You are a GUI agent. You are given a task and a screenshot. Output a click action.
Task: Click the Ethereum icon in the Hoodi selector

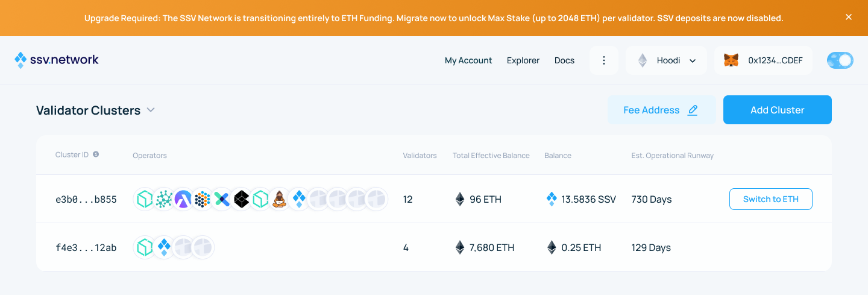pyautogui.click(x=643, y=60)
